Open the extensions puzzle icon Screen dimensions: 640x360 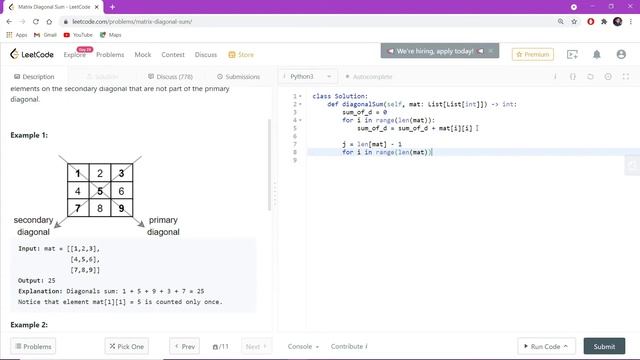[x=604, y=22]
